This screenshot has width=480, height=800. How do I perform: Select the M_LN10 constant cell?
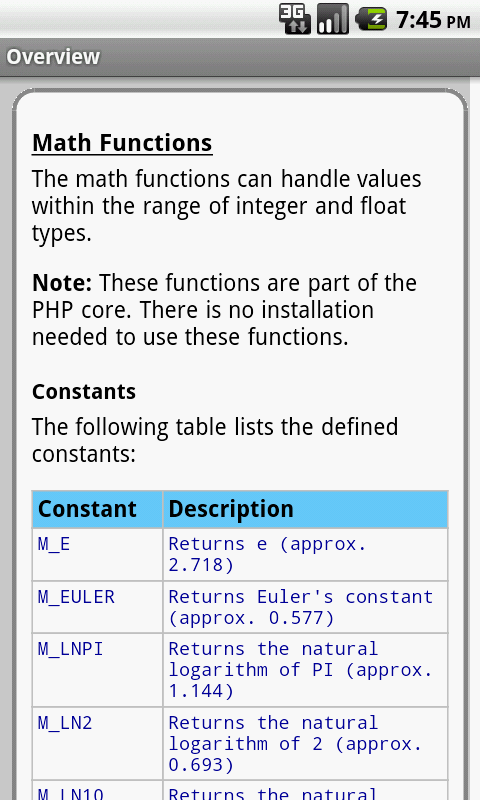pos(97,791)
